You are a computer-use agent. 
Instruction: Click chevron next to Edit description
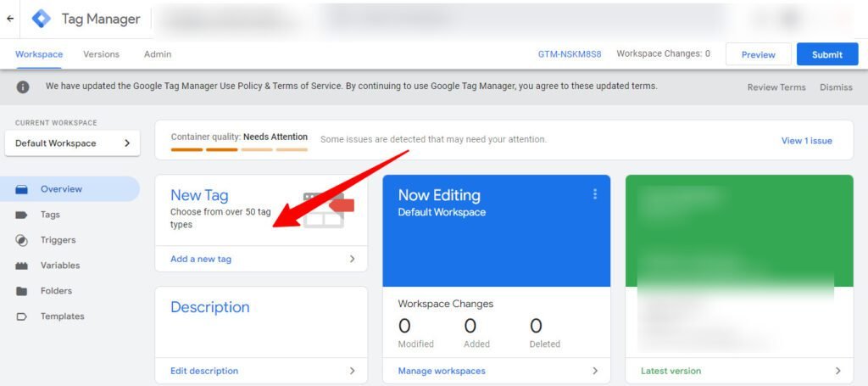point(352,371)
